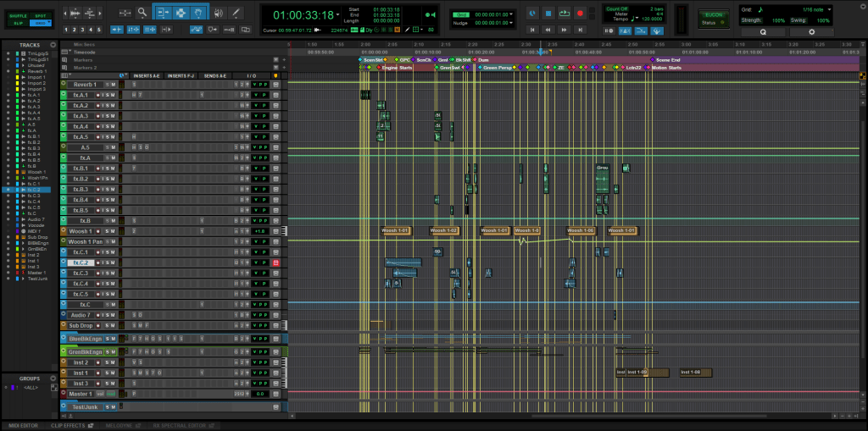Mute the fx.A.1 track
Viewport: 868px width, 431px height.
pos(113,96)
